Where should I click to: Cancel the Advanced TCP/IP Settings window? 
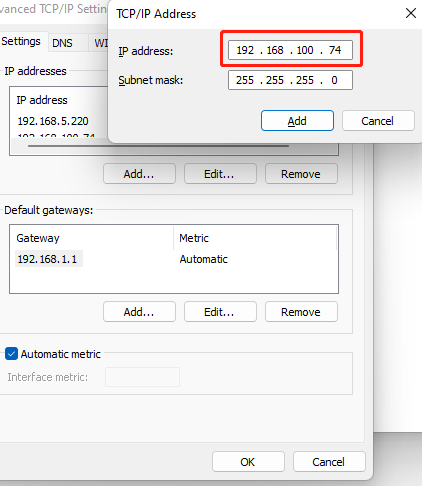[x=329, y=462]
